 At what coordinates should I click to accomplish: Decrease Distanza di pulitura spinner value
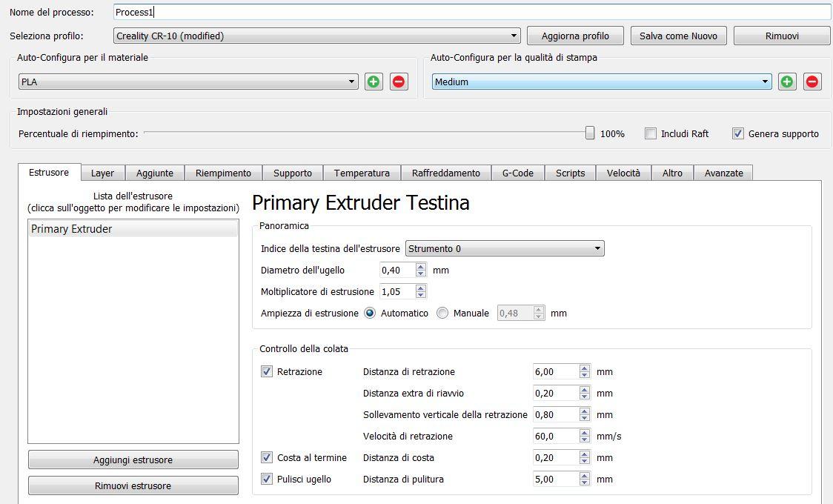pos(585,483)
